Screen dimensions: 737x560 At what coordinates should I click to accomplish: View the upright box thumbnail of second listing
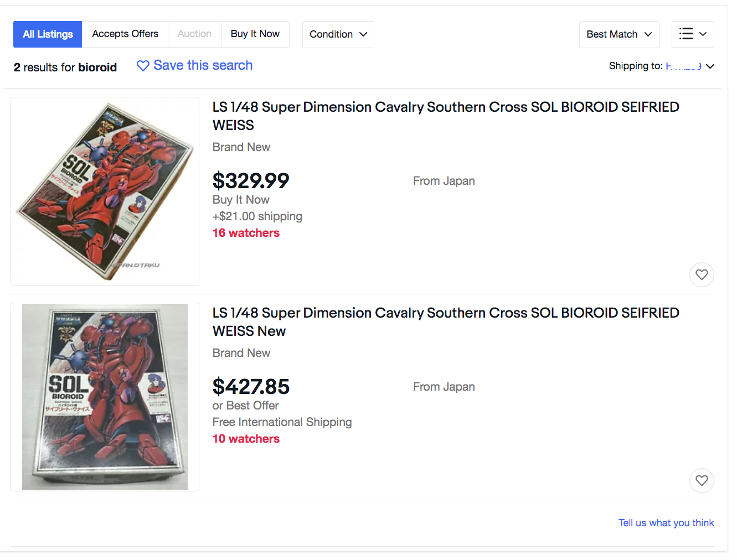(105, 397)
